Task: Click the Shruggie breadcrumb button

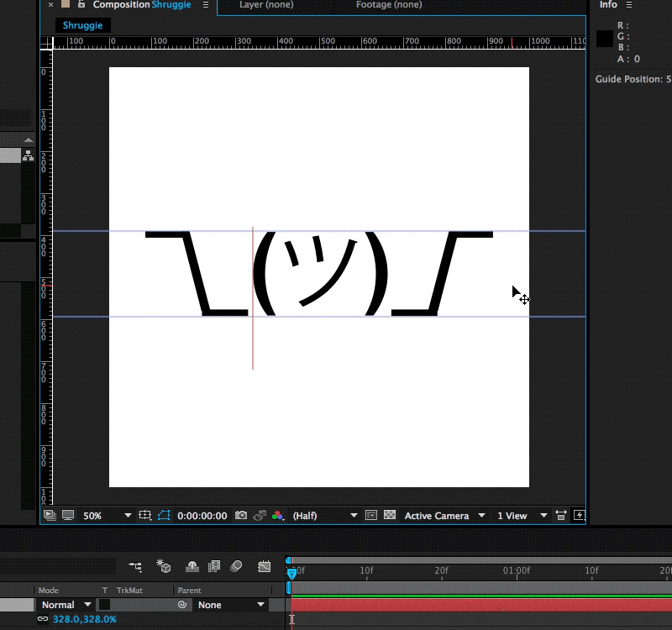Action: 82,25
